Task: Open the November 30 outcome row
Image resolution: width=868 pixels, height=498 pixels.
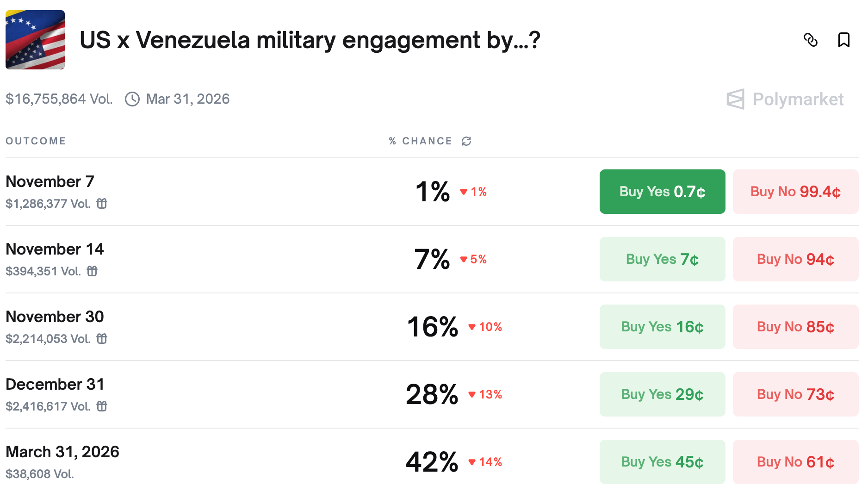Action: 55,317
